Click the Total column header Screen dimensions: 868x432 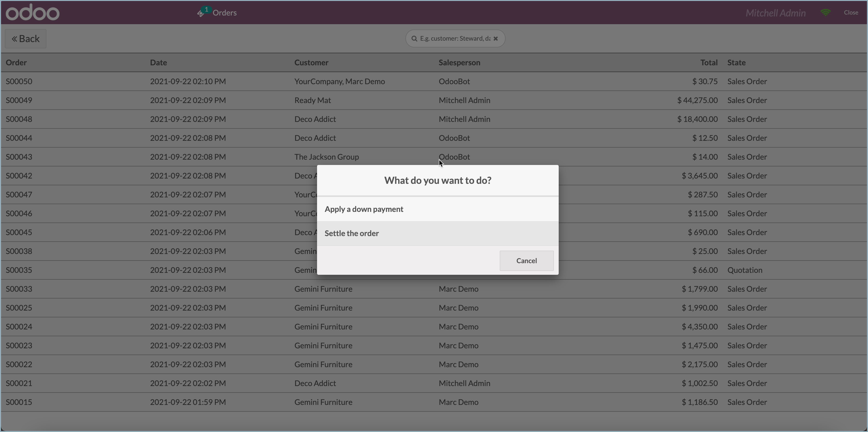click(x=709, y=62)
